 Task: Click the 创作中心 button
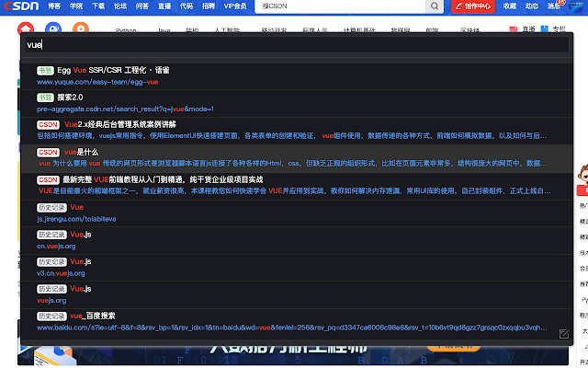point(473,6)
